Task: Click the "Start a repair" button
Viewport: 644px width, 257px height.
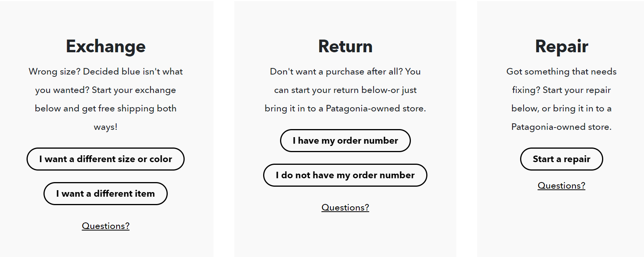Action: click(x=561, y=159)
